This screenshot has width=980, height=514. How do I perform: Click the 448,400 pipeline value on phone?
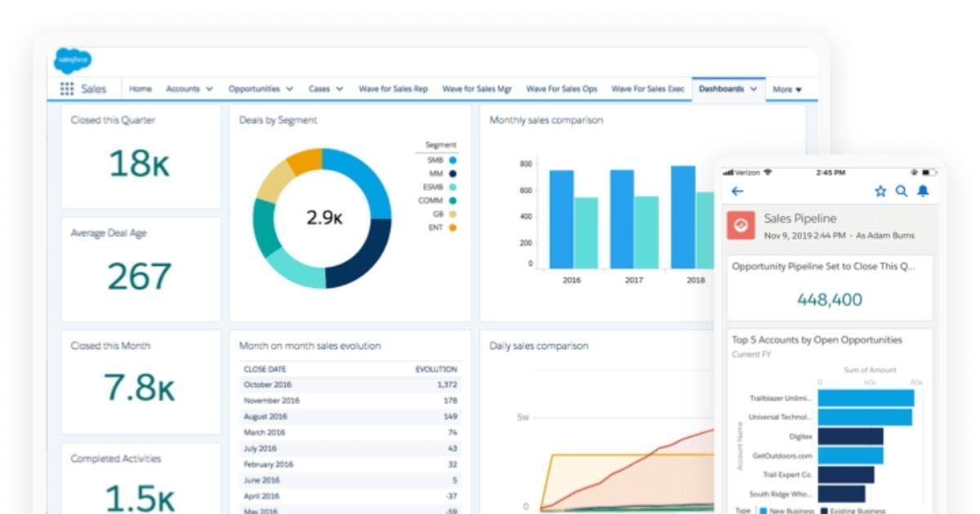(x=830, y=299)
